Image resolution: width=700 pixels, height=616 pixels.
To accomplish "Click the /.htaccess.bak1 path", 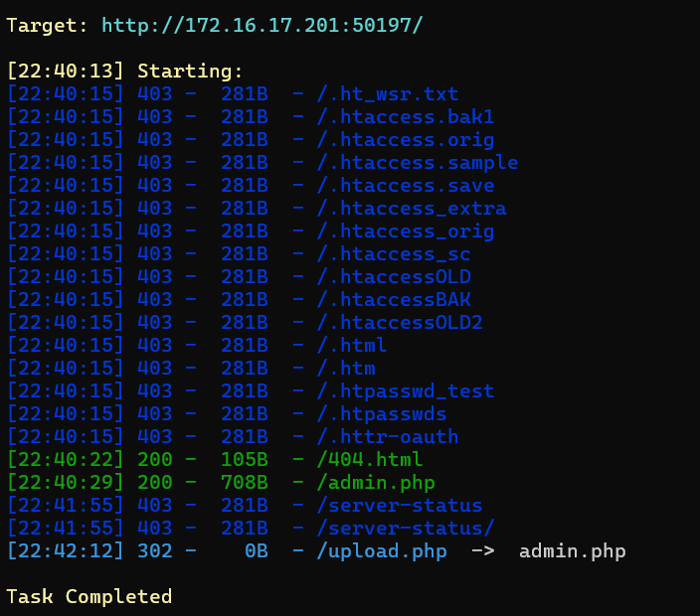I will (x=406, y=117).
